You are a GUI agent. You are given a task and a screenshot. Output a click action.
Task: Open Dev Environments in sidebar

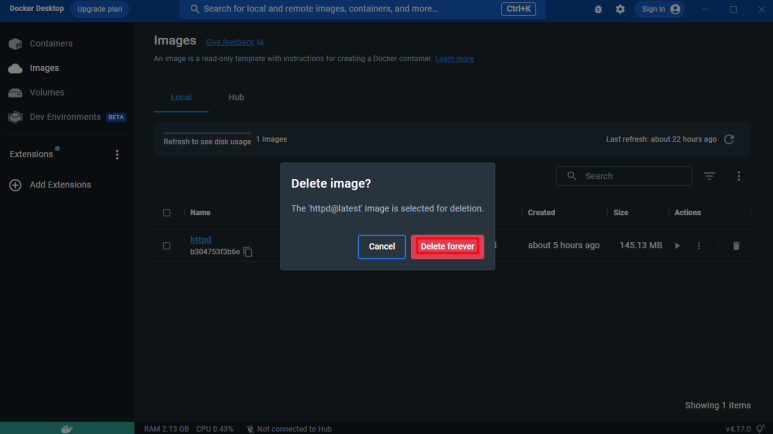coord(67,117)
